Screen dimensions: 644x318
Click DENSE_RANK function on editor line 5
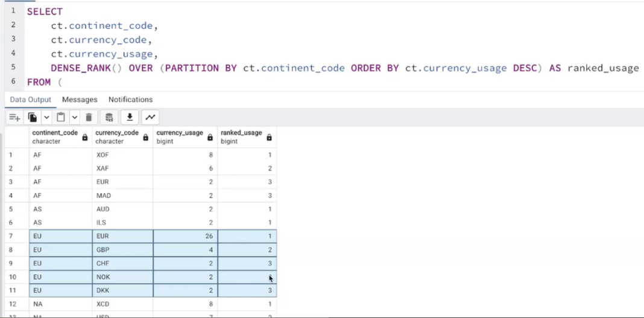pyautogui.click(x=81, y=68)
